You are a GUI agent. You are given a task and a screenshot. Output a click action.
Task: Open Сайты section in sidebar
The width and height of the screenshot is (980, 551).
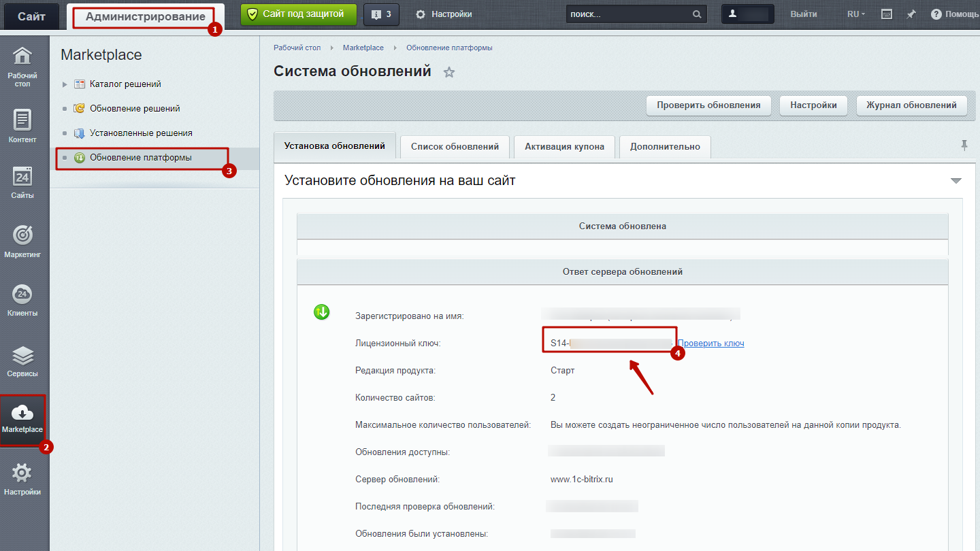click(22, 184)
